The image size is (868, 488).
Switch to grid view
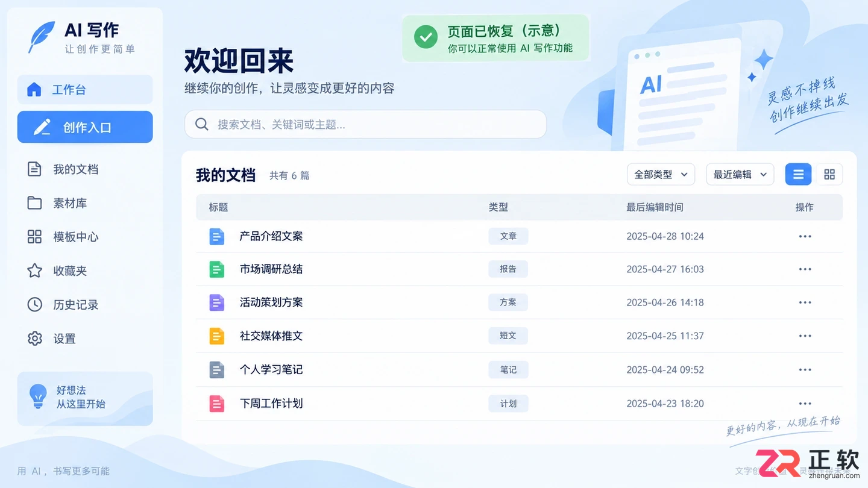[x=829, y=175]
